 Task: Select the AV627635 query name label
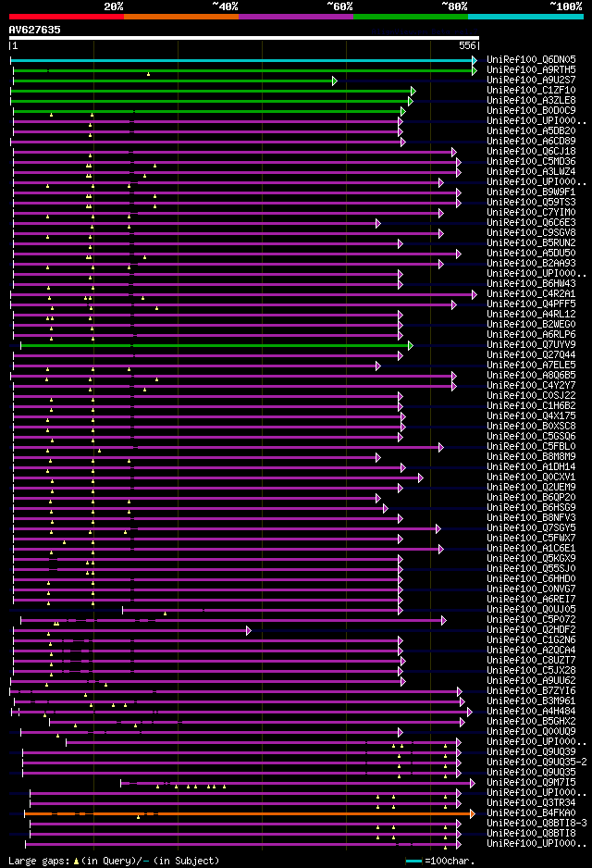coord(35,30)
